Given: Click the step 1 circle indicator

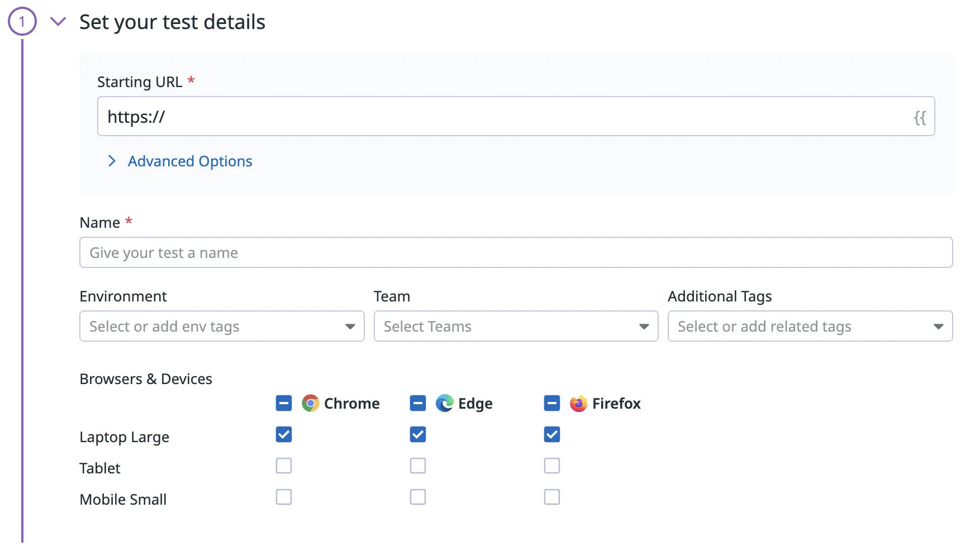Looking at the screenshot, I should (x=22, y=22).
